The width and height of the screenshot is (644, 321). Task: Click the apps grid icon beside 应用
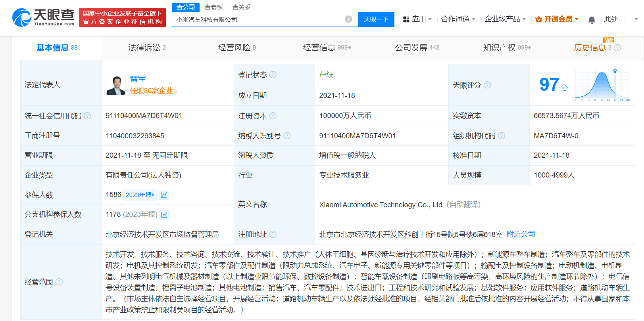coord(406,19)
